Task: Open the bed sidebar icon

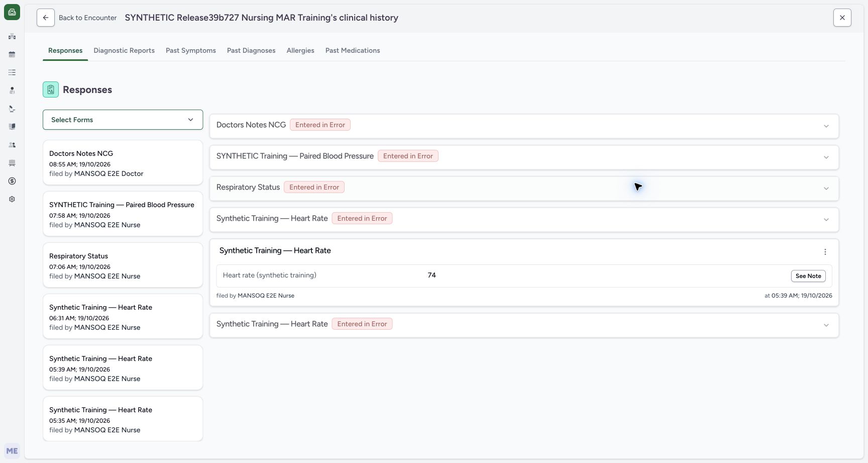Action: (x=12, y=163)
